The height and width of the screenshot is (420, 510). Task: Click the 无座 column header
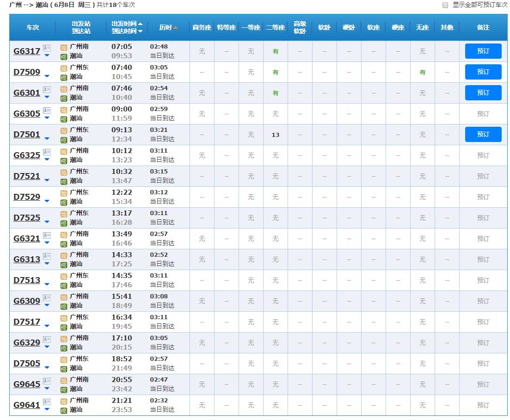coord(422,27)
